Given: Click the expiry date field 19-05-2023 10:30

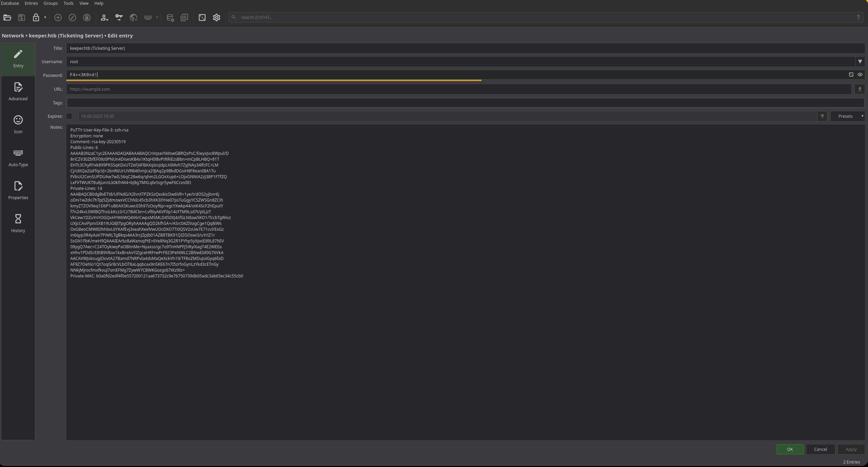Looking at the screenshot, I should pos(448,116).
